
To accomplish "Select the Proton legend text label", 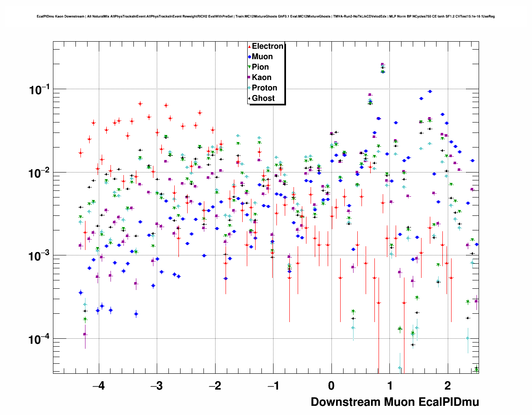I will (x=264, y=88).
